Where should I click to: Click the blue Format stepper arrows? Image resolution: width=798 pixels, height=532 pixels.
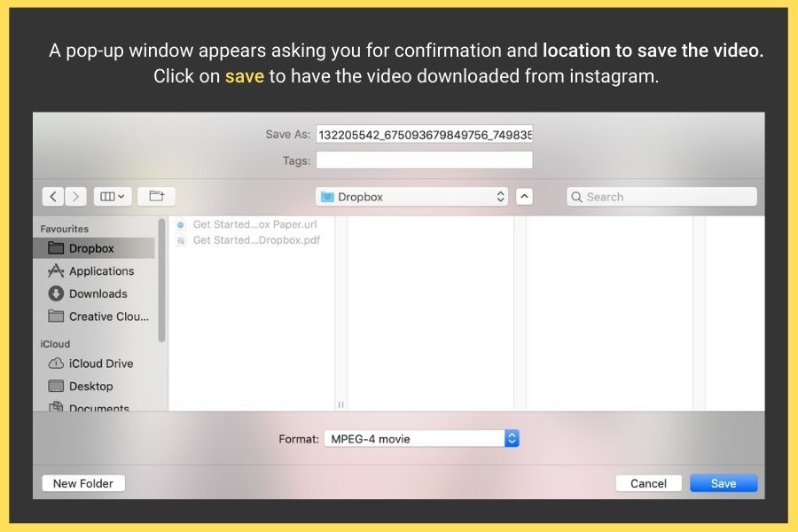click(x=512, y=439)
